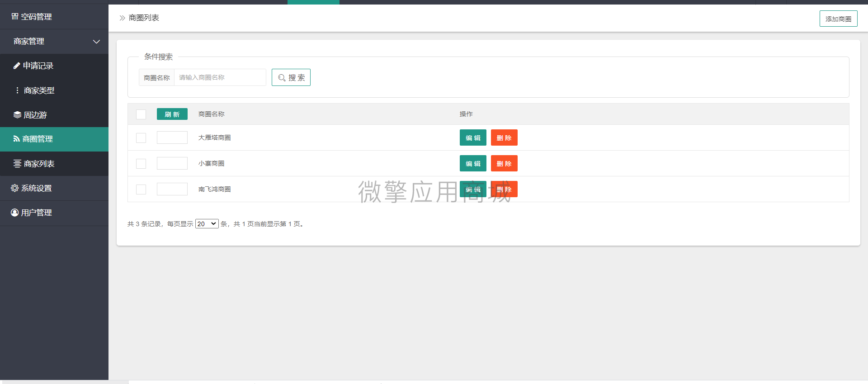Click the feed icon beside 商圈管理

click(16, 139)
